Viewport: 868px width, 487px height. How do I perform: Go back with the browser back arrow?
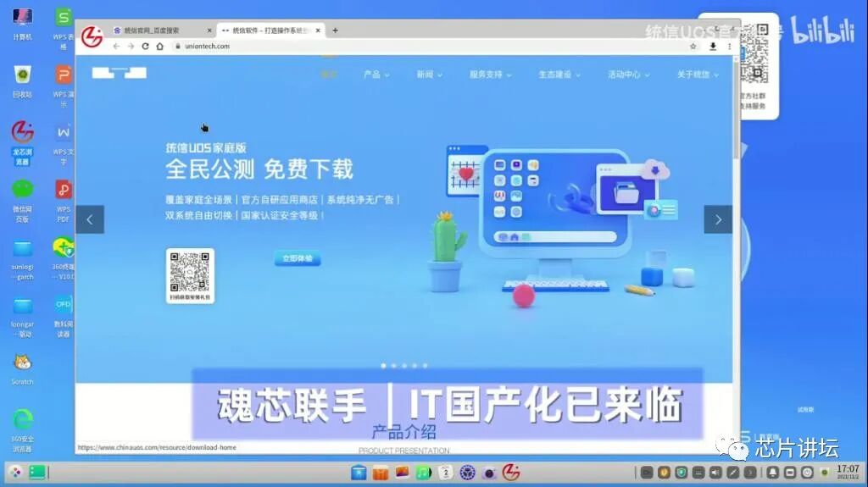pyautogui.click(x=116, y=47)
